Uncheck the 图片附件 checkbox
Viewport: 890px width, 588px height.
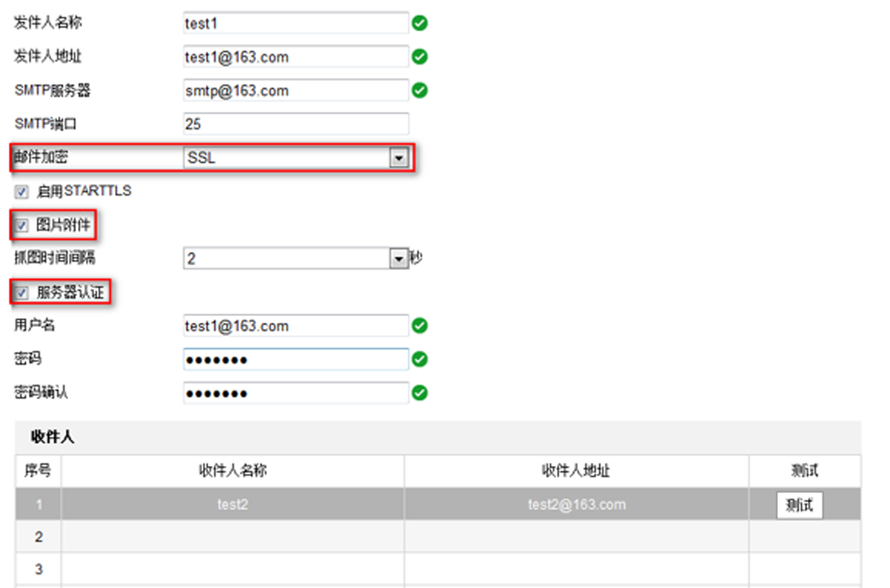pyautogui.click(x=22, y=226)
